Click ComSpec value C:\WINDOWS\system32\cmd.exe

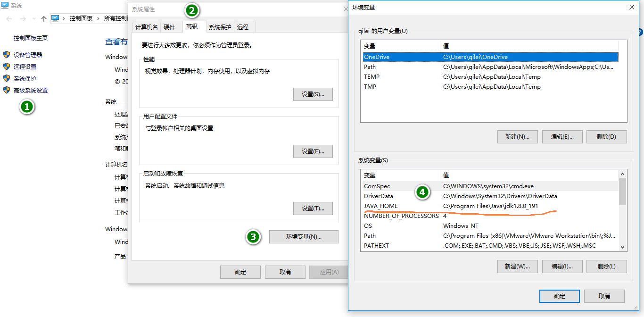(x=488, y=186)
